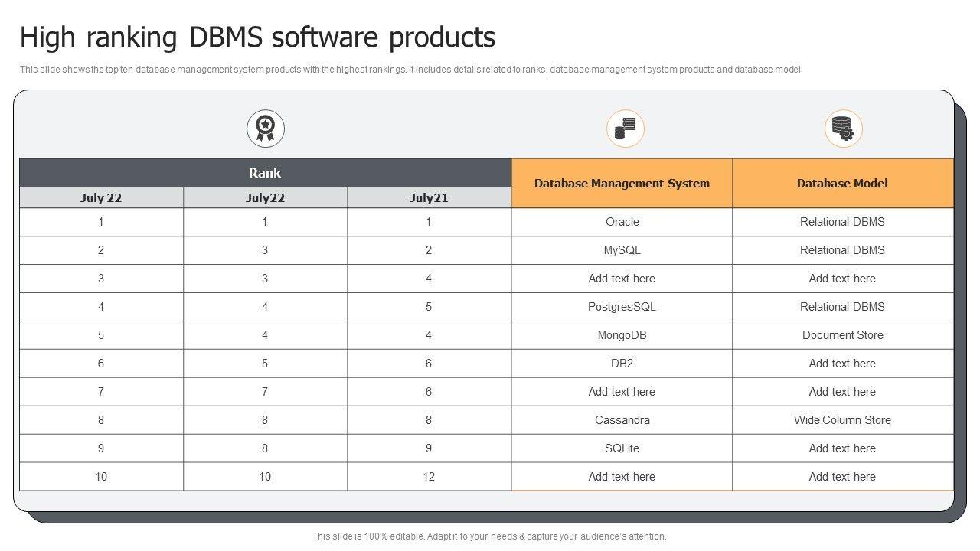Click the database servers stack icon
This screenshot has height=551, width=980.
(625, 129)
